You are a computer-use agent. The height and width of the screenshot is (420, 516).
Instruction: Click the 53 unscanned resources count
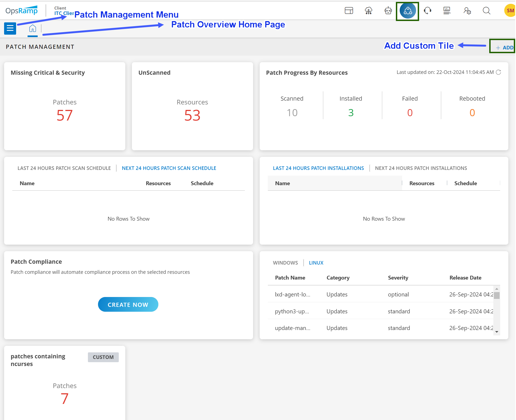192,115
